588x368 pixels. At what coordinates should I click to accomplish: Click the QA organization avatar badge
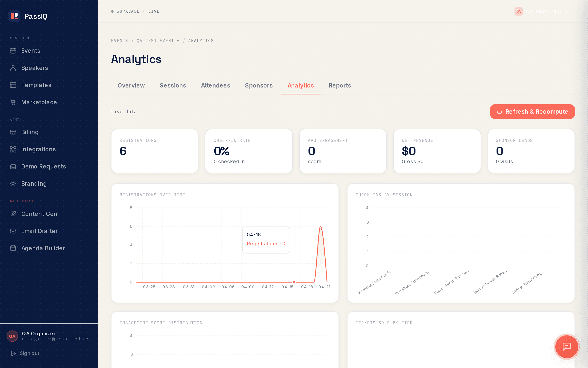point(519,11)
